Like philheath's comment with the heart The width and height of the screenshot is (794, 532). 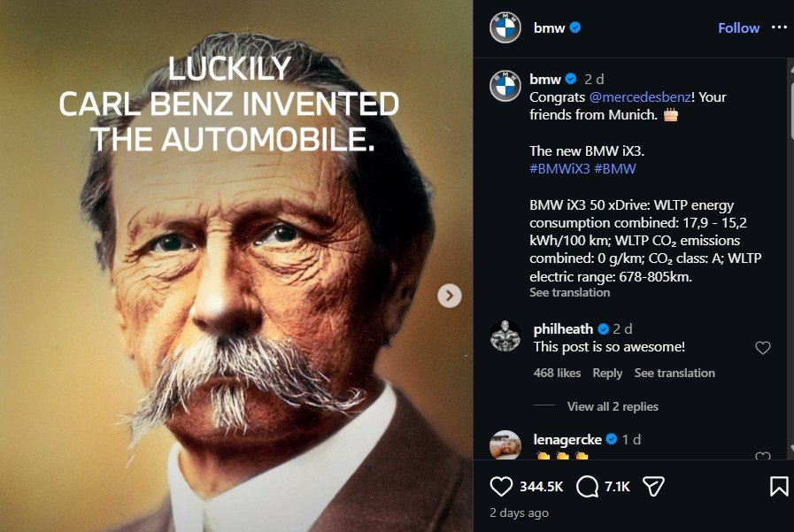(x=762, y=349)
